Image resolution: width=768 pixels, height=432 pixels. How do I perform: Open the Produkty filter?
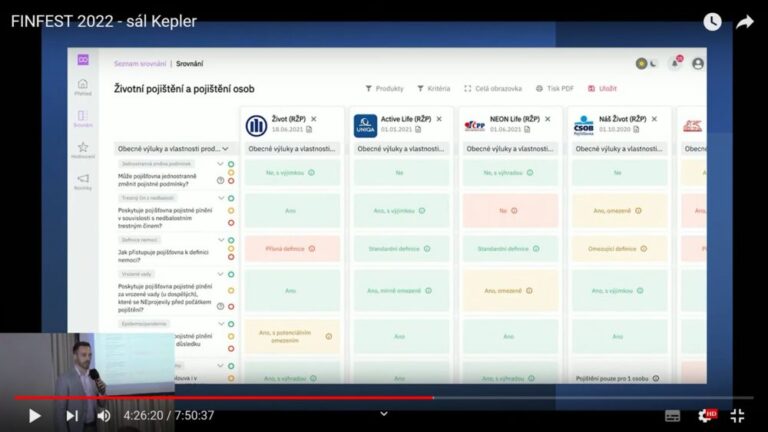384,89
